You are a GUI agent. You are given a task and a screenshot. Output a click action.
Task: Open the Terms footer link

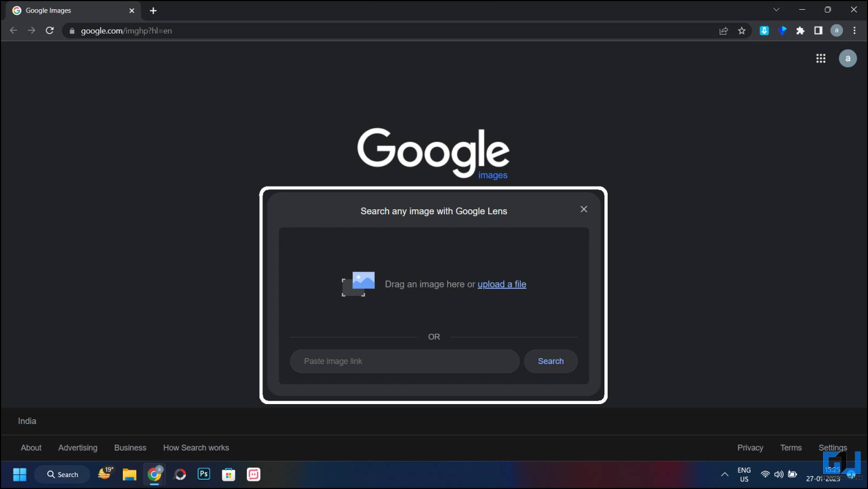pyautogui.click(x=791, y=448)
